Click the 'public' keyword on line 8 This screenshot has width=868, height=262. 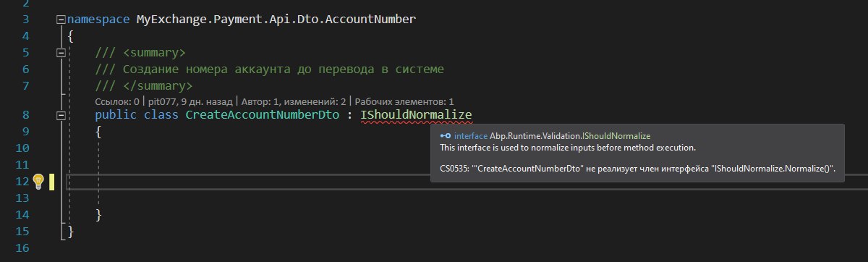[115, 115]
